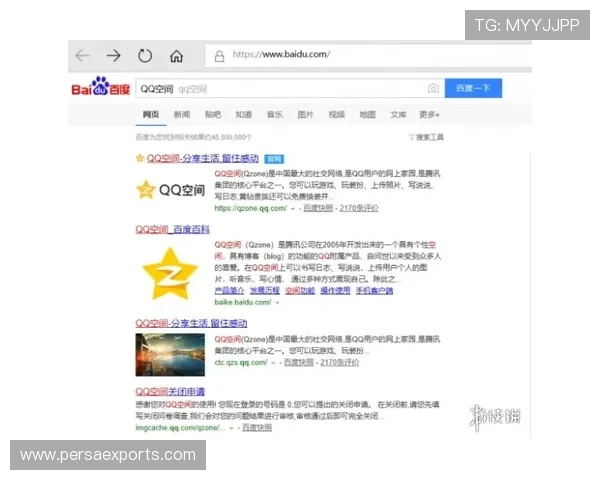Click the padlock icon in address bar
Image resolution: width=600 pixels, height=480 pixels.
tap(219, 56)
